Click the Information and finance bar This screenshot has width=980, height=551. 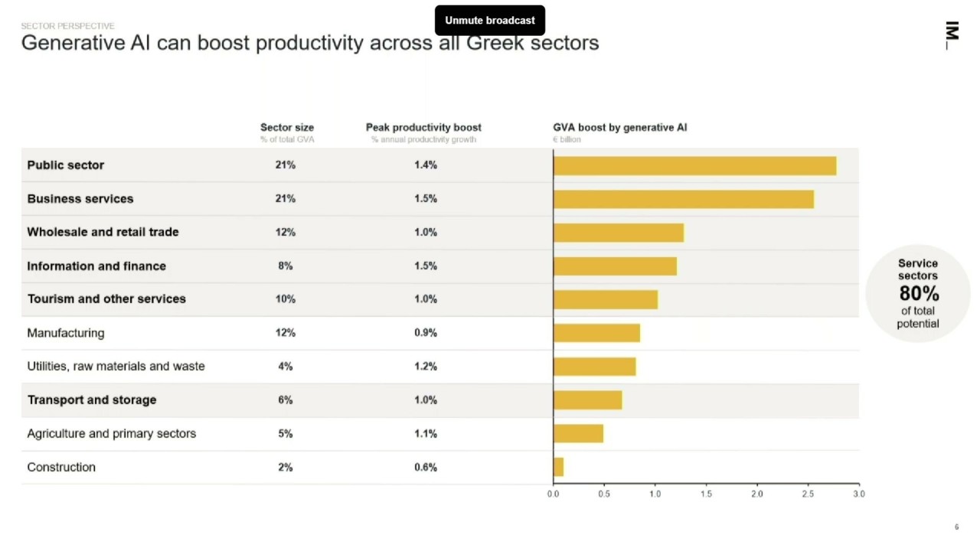coord(615,266)
